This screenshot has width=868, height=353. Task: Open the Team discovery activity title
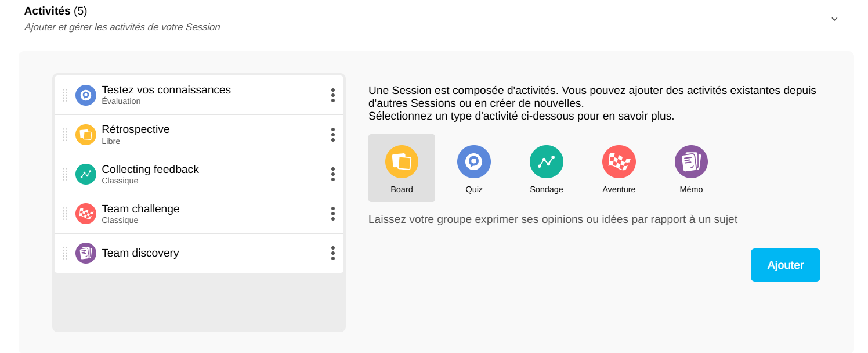point(140,253)
